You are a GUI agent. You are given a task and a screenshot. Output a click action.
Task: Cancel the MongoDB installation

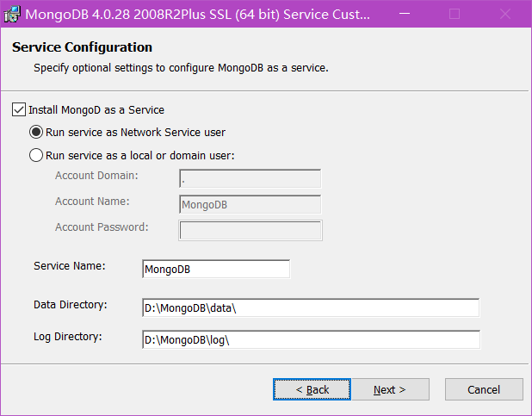coord(484,389)
